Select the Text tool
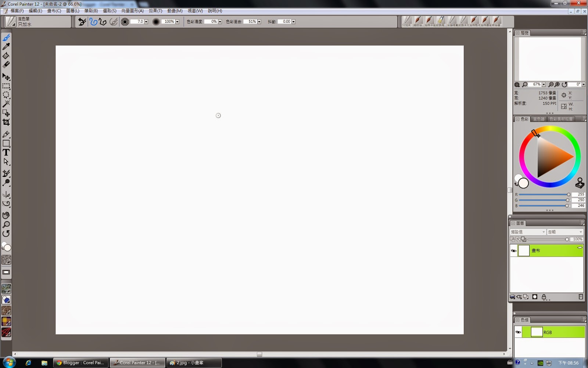Image resolution: width=588 pixels, height=368 pixels. [x=6, y=152]
